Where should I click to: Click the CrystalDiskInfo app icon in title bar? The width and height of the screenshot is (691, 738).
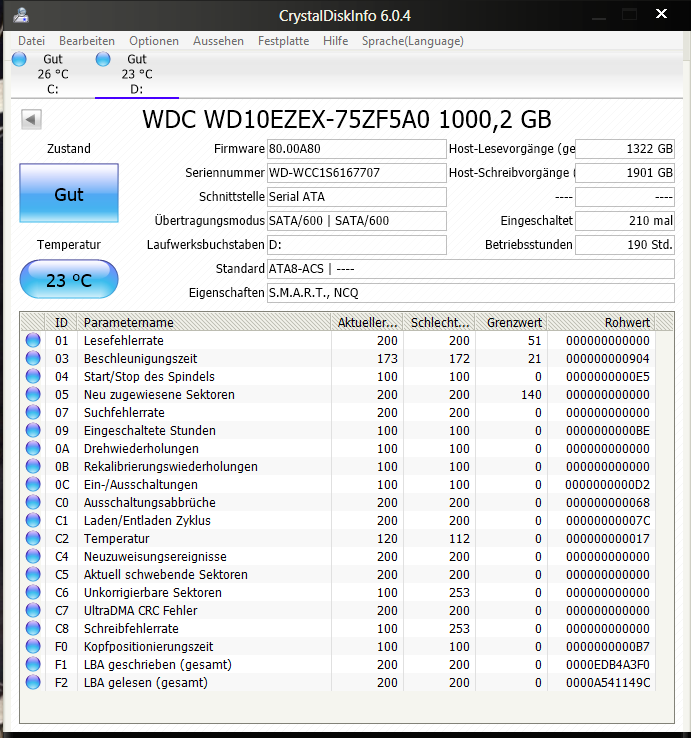[21, 15]
